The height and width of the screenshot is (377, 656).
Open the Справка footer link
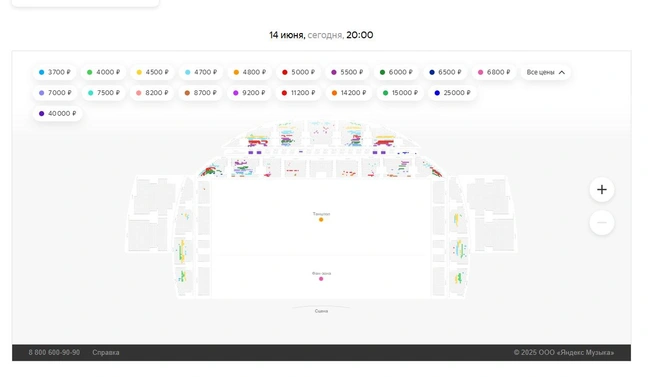point(105,353)
